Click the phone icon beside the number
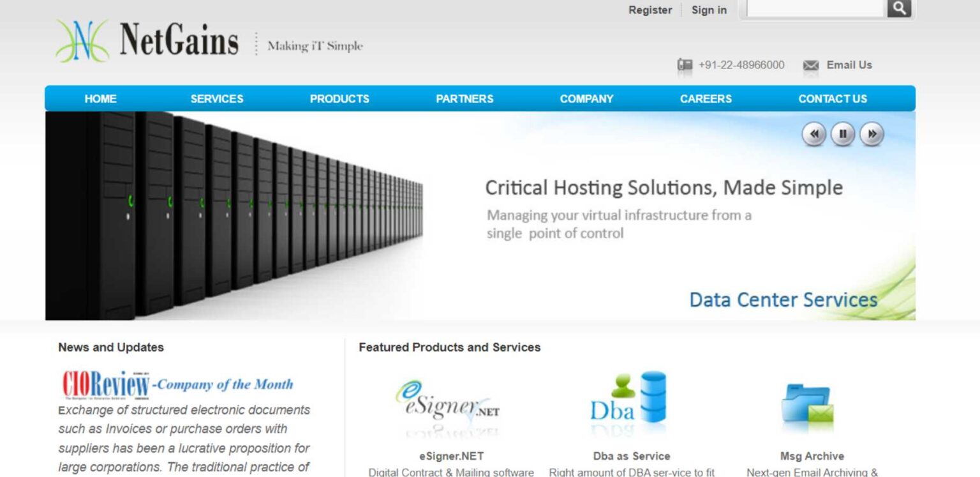The image size is (980, 477). (x=685, y=65)
